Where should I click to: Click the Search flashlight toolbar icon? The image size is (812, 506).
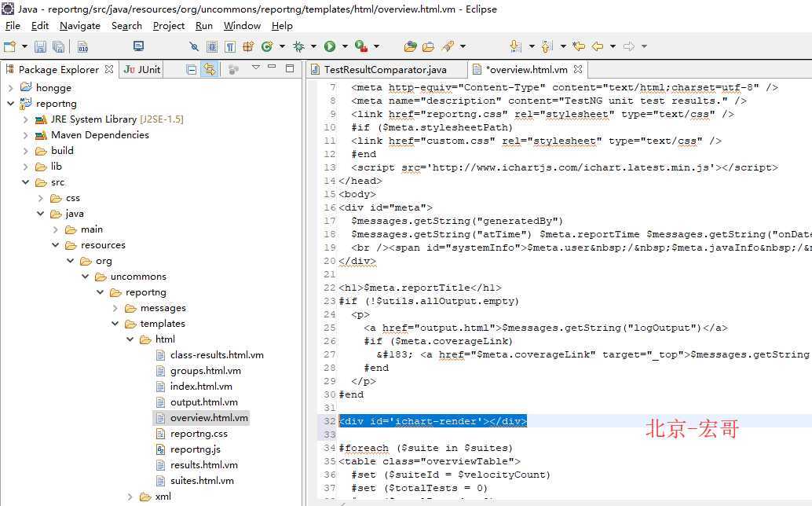[448, 46]
